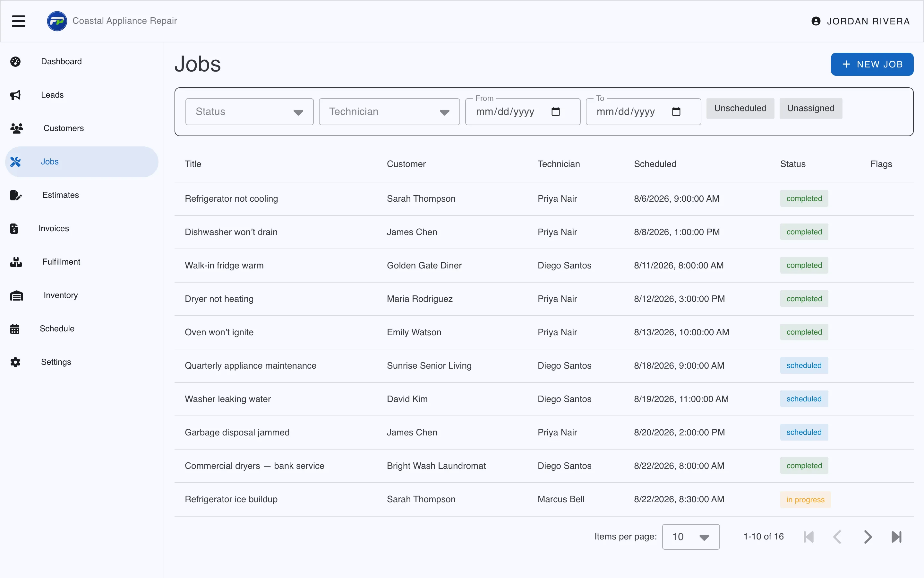
Task: Open the Status filter dropdown
Action: [249, 112]
